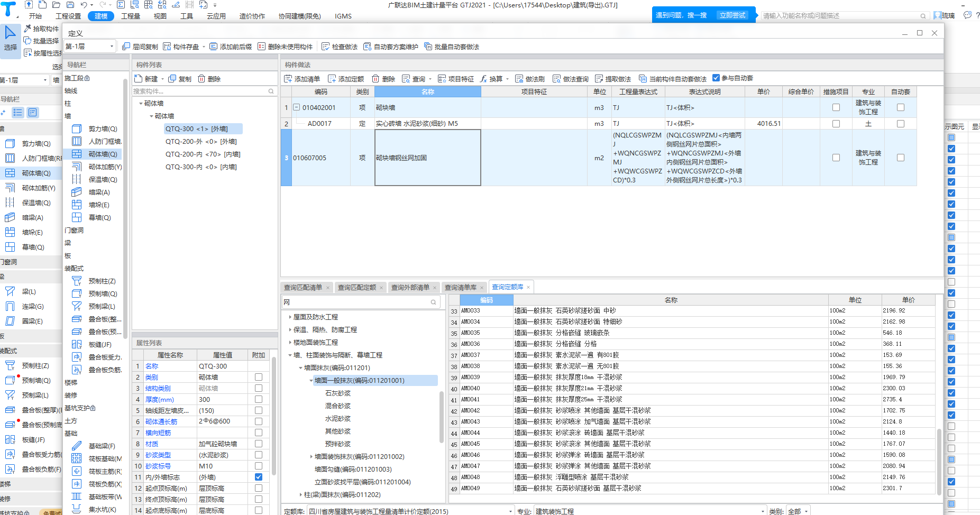980x515 pixels.
Task: Open 定额库 dropdown at bottom
Action: (410, 511)
